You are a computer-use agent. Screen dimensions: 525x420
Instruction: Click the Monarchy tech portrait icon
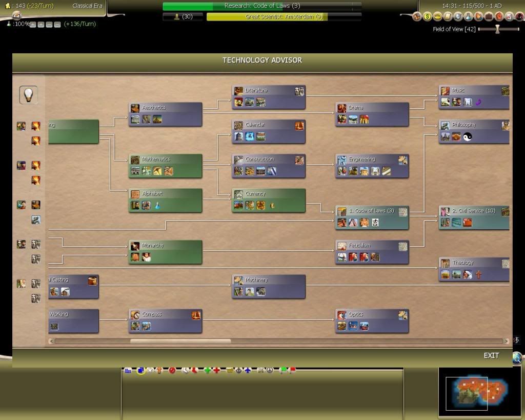click(135, 246)
